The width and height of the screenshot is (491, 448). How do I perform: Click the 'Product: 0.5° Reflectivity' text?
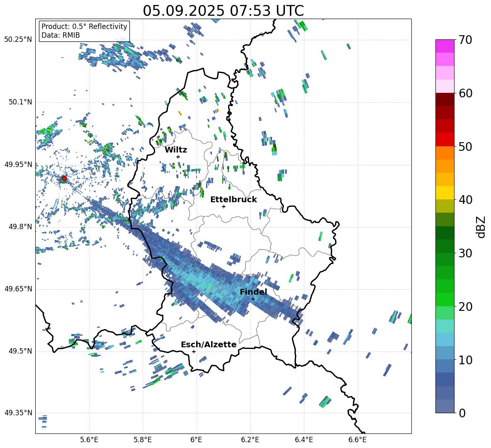[84, 27]
